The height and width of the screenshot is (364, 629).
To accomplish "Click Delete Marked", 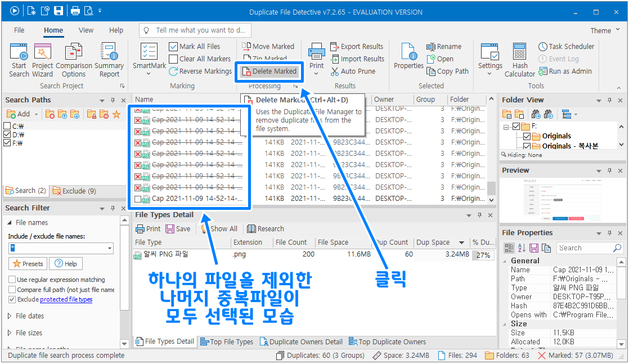I will (269, 71).
